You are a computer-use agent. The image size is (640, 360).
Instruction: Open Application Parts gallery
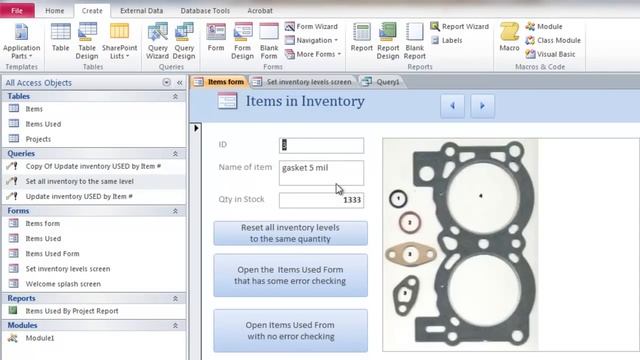21,41
